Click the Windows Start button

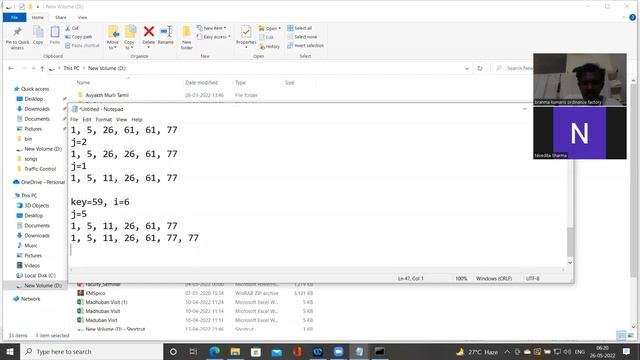click(x=10, y=351)
